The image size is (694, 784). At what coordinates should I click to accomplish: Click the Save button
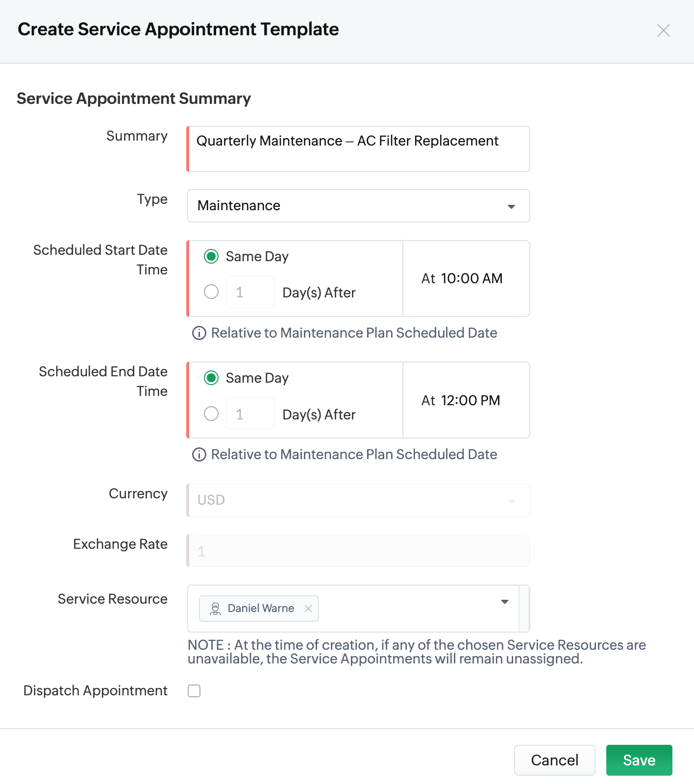click(x=639, y=760)
